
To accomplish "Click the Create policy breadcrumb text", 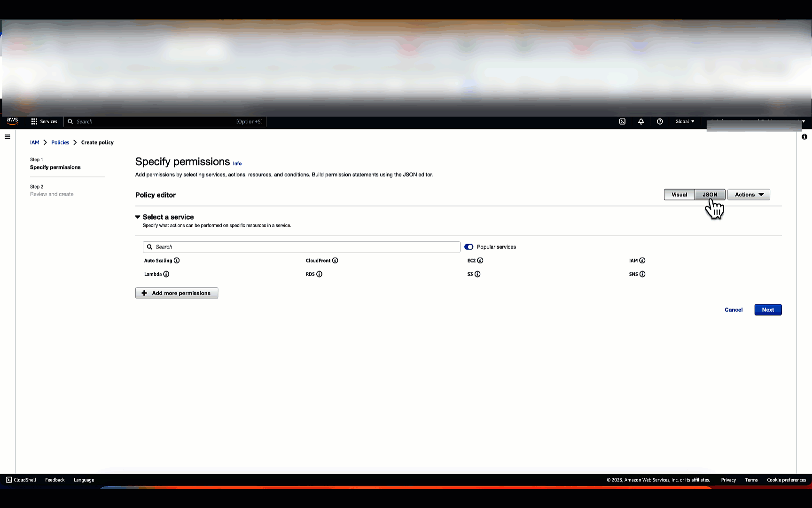I will pos(97,143).
